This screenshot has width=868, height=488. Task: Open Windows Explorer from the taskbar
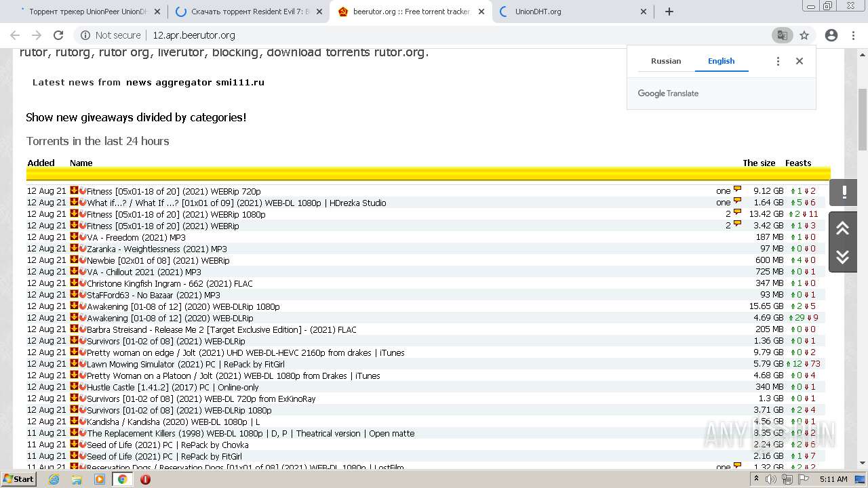point(77,479)
